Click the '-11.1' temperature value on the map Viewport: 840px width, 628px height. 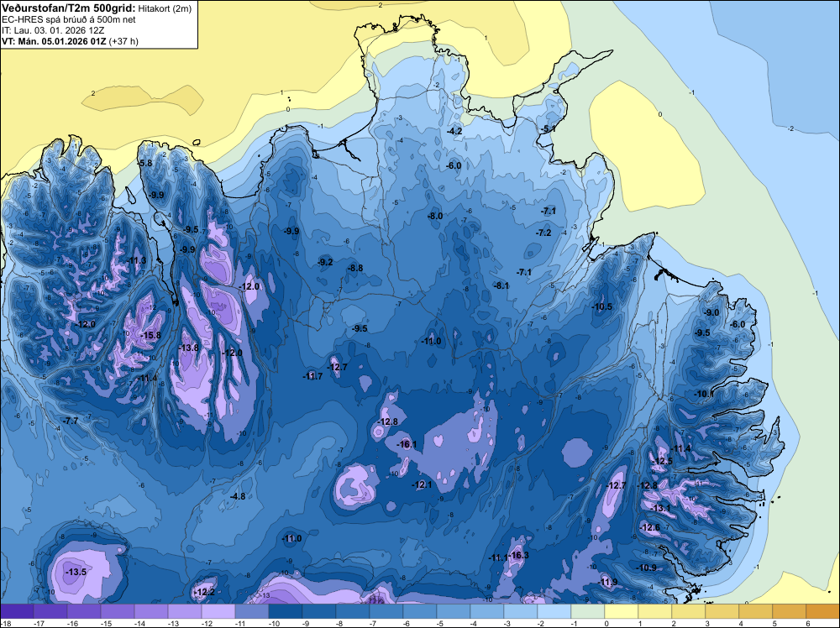coord(498,557)
